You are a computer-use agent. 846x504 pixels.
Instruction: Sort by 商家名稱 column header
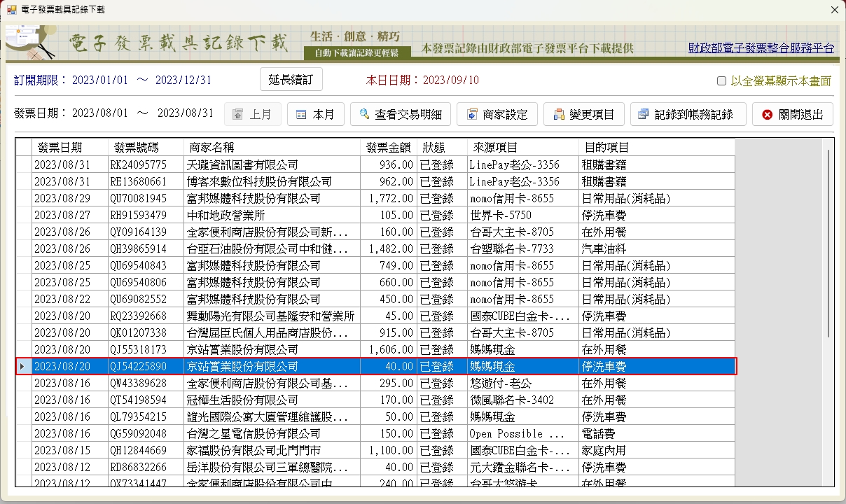click(x=272, y=147)
